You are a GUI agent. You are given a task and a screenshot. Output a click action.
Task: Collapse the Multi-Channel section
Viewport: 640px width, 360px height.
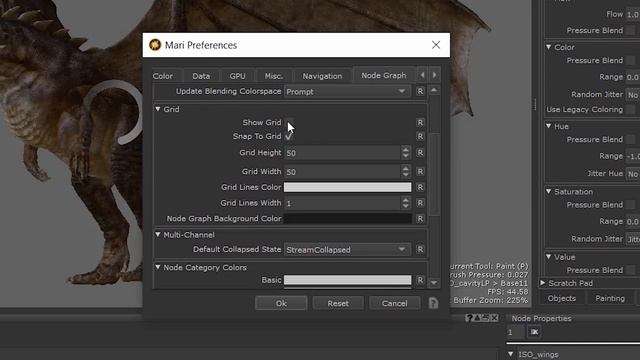pos(158,235)
